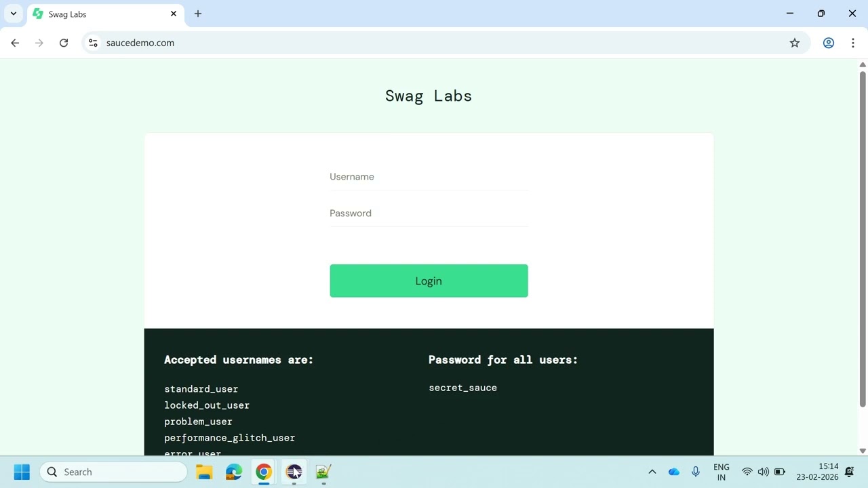The height and width of the screenshot is (488, 868).
Task: Click the Swag Labs page heading
Action: (429, 96)
